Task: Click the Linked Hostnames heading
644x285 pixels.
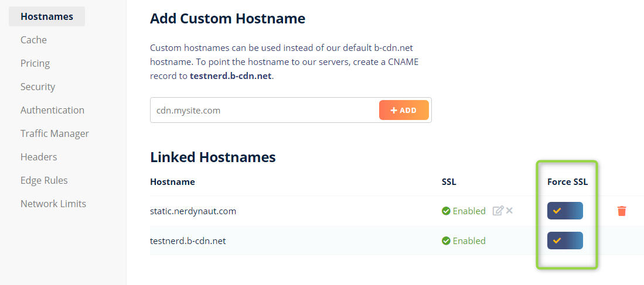Action: (x=213, y=157)
